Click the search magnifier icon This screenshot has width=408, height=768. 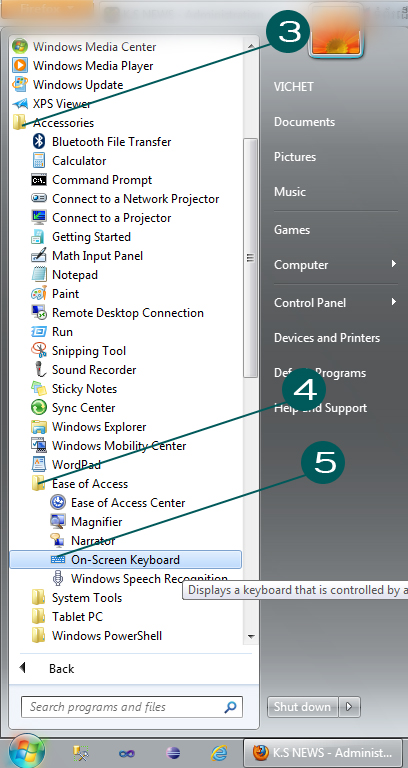[230, 707]
